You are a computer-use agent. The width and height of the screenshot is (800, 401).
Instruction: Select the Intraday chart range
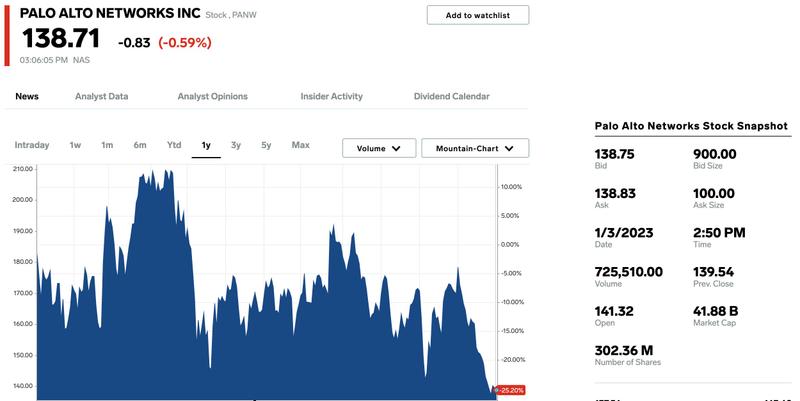[32, 145]
